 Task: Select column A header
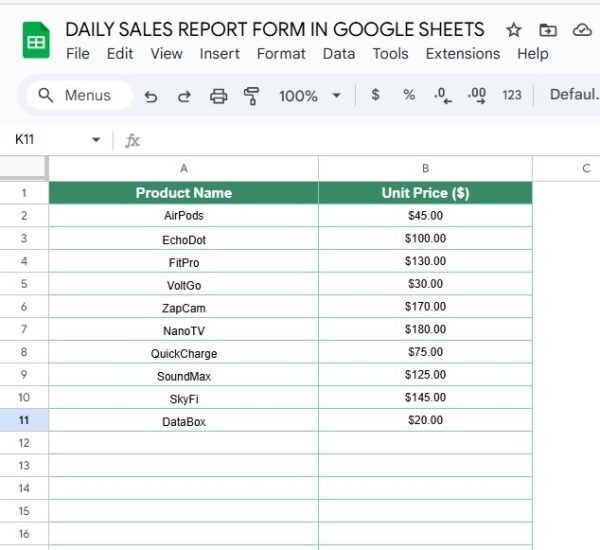click(x=184, y=168)
